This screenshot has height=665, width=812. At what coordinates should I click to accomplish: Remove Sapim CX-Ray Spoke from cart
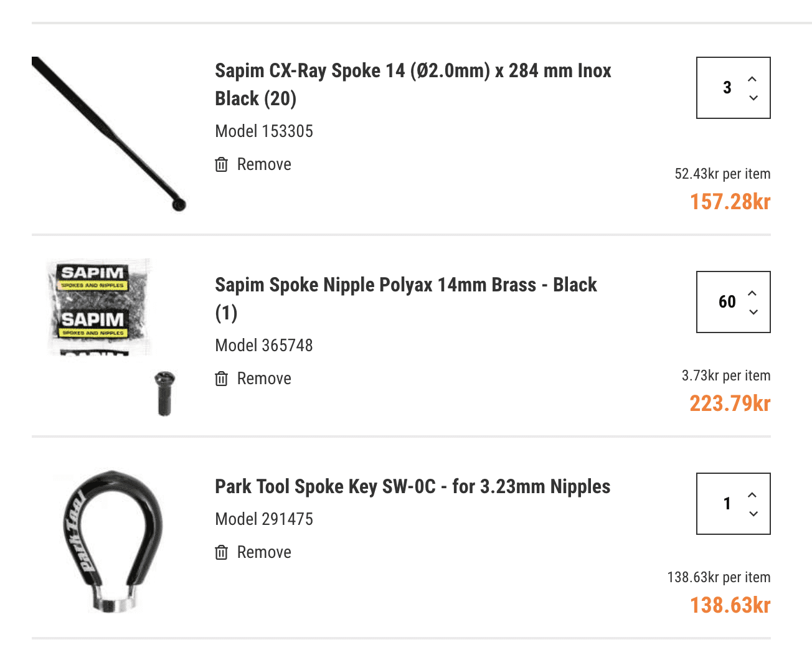pos(264,164)
